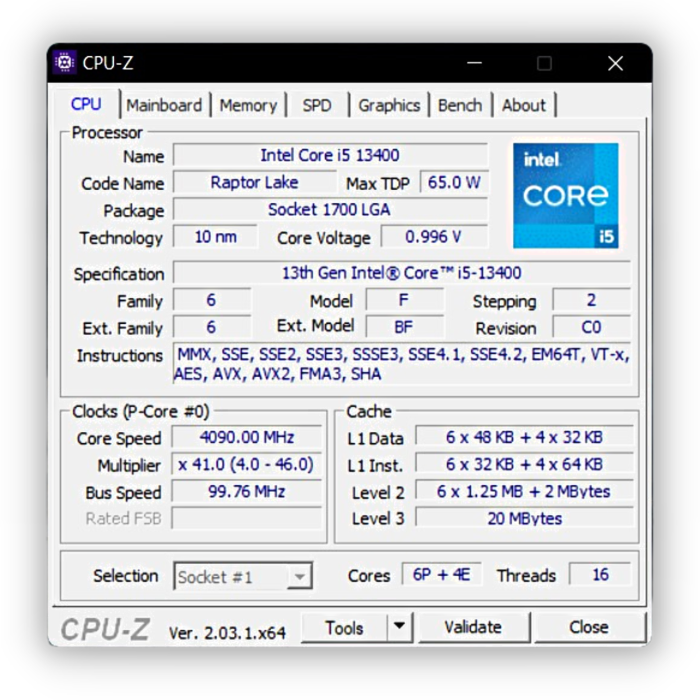Open the Socket #1 selection dropdown

click(242, 576)
